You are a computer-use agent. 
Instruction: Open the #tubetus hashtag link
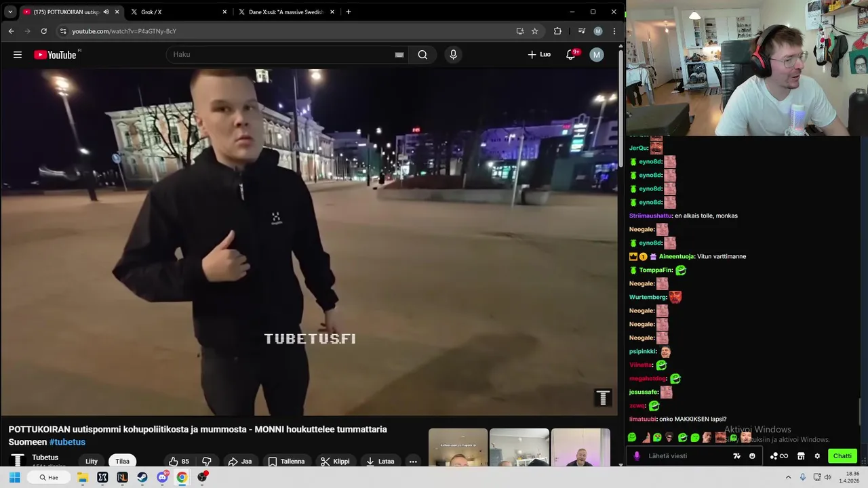point(67,442)
